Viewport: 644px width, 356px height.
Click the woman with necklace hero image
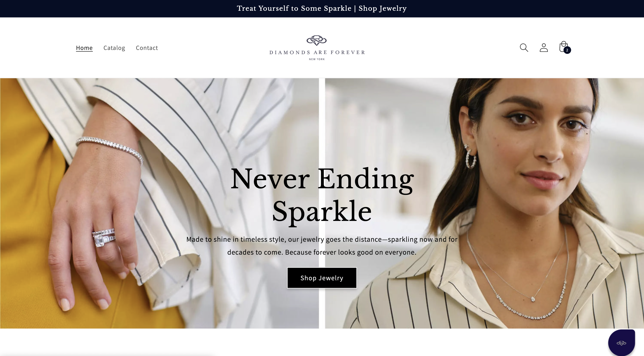pos(484,203)
